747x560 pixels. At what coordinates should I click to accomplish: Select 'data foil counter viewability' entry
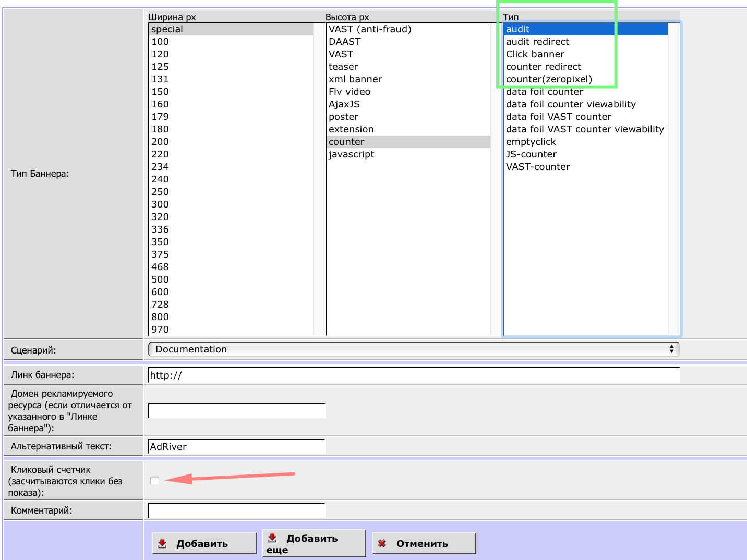(586, 104)
